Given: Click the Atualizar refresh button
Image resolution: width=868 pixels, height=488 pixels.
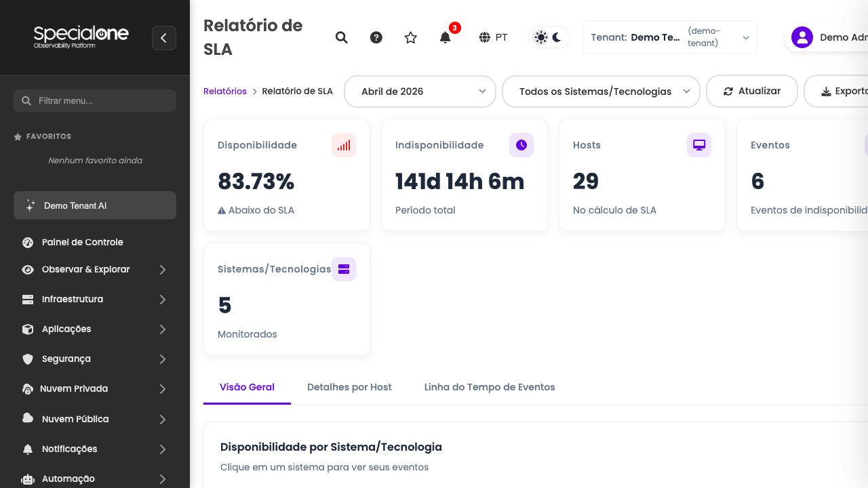Looking at the screenshot, I should 752,91.
